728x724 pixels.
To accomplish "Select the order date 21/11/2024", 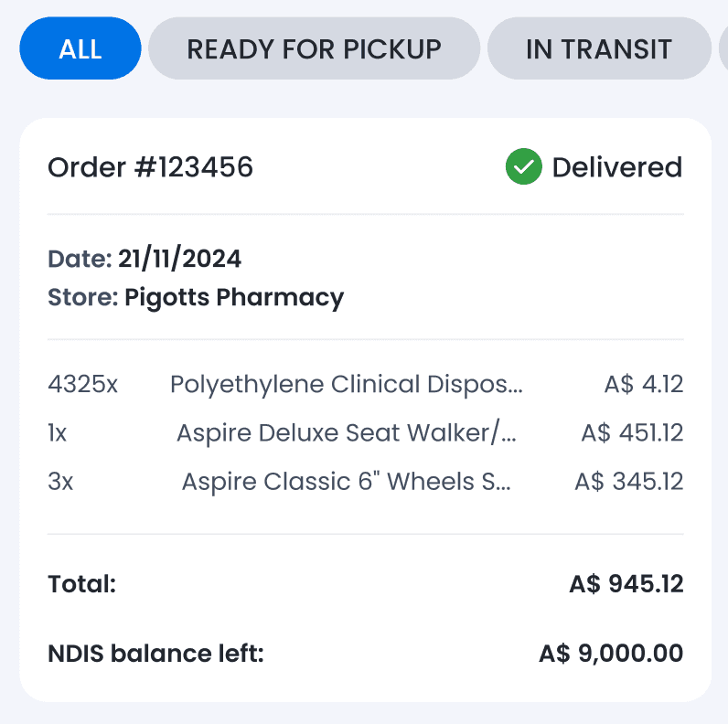I will coord(179,259).
